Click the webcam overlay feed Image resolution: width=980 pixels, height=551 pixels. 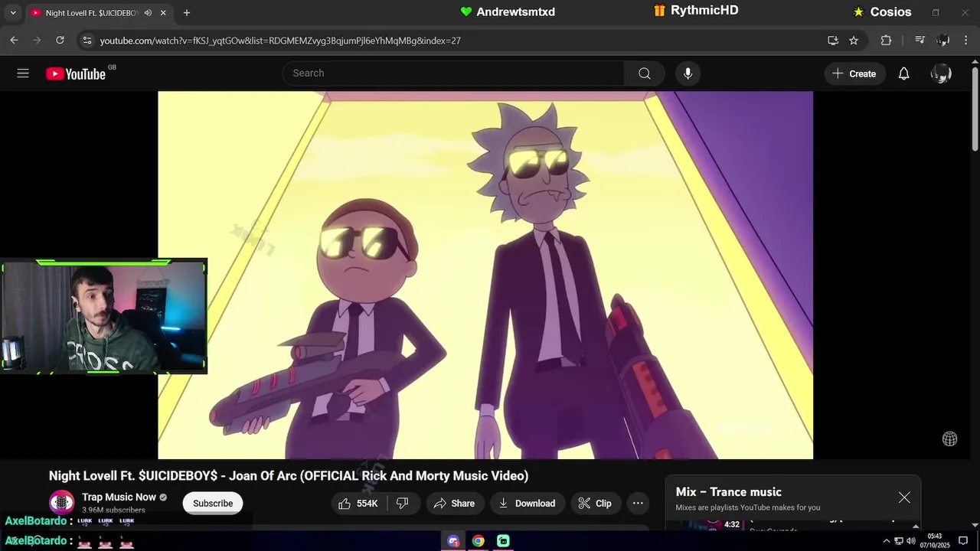(103, 316)
